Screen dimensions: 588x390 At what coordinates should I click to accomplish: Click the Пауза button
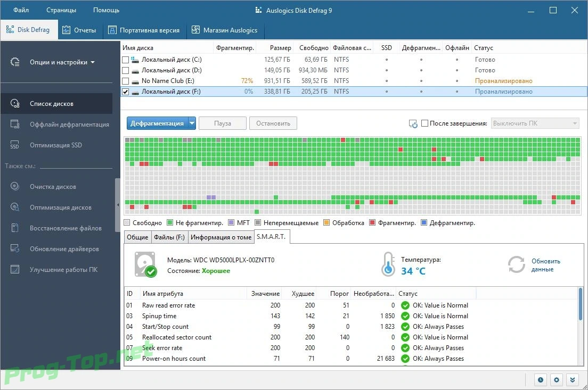click(223, 123)
